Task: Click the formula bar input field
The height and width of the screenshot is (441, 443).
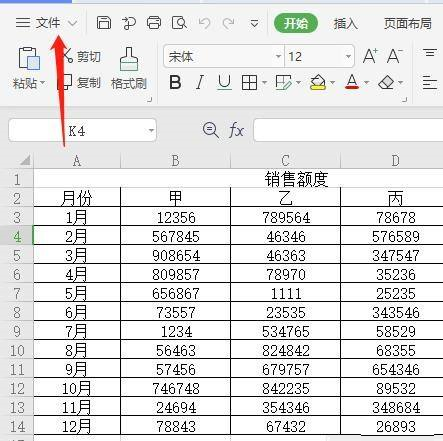Action: 348,130
